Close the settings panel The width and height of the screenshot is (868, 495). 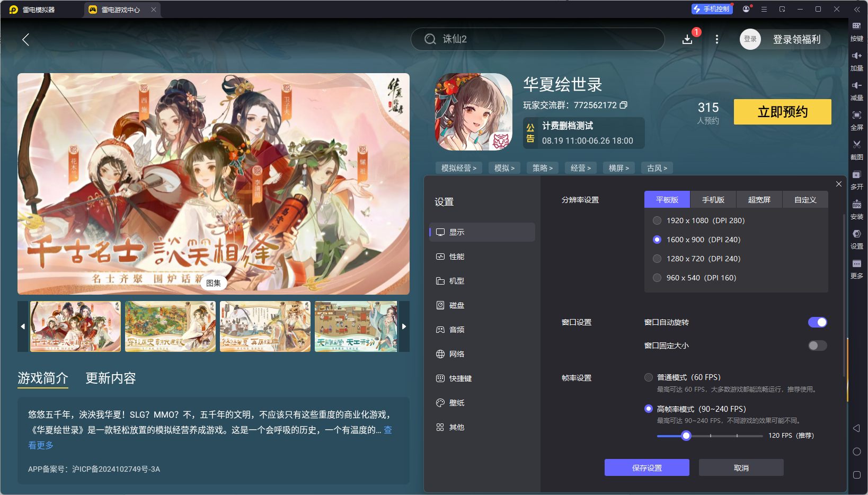839,184
